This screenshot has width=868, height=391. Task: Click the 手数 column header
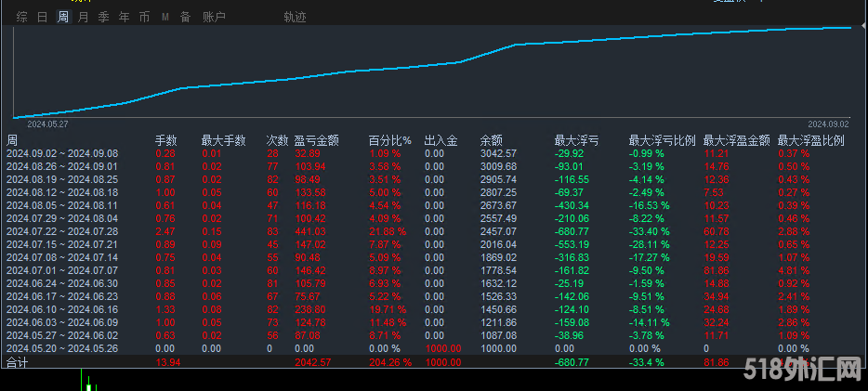165,140
